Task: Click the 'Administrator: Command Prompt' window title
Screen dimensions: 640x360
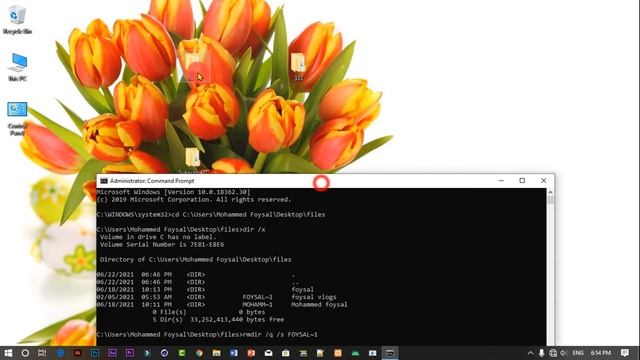Action: click(x=152, y=181)
